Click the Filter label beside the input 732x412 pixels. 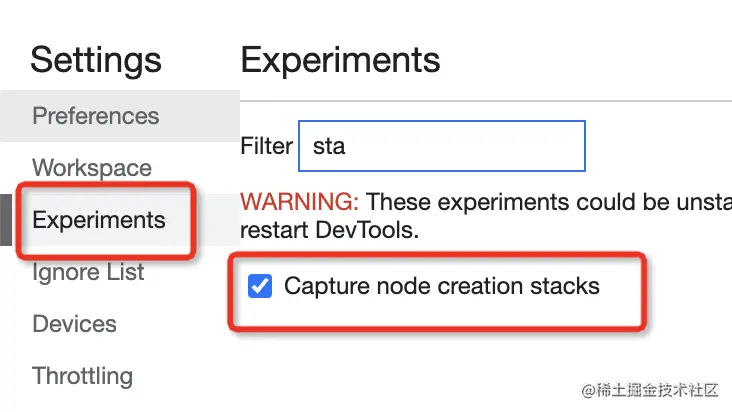coord(266,146)
